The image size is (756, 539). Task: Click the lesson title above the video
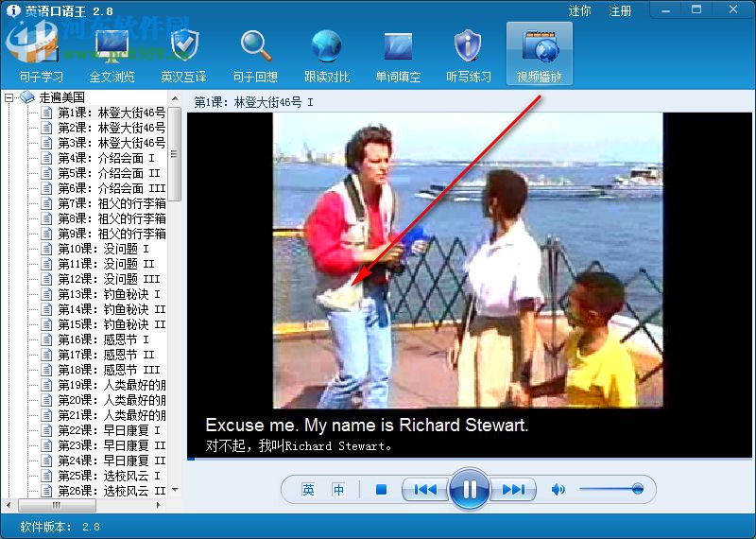(x=253, y=102)
